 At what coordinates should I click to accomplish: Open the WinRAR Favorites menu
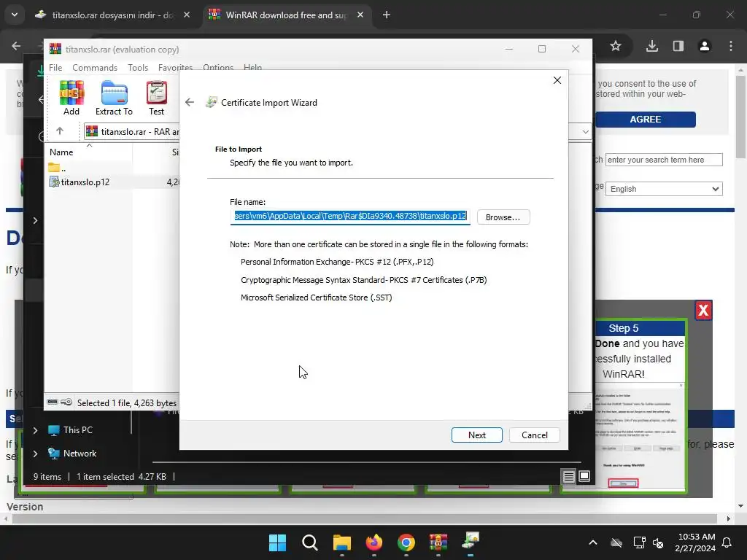pyautogui.click(x=175, y=68)
